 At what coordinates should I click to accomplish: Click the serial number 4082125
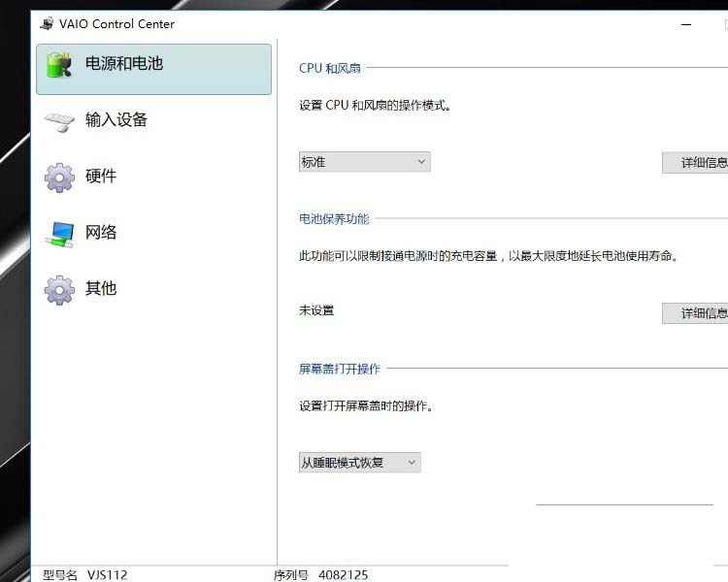(x=343, y=575)
